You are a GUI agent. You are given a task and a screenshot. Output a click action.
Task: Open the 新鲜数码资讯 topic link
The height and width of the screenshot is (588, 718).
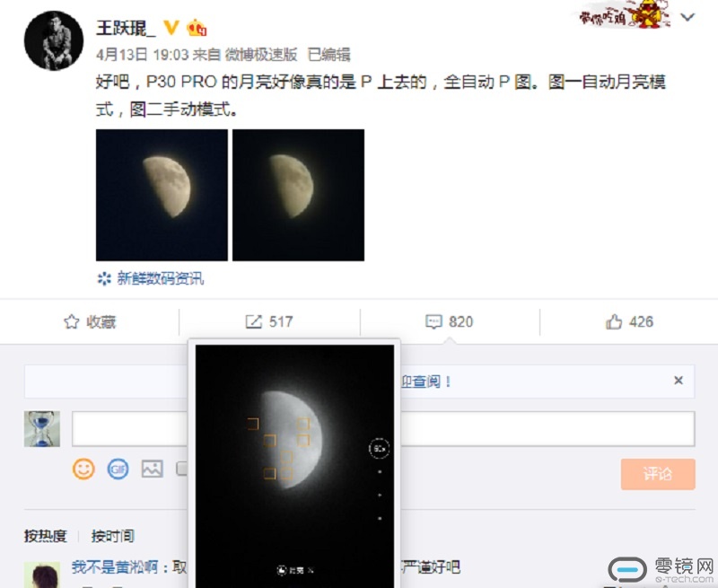161,278
